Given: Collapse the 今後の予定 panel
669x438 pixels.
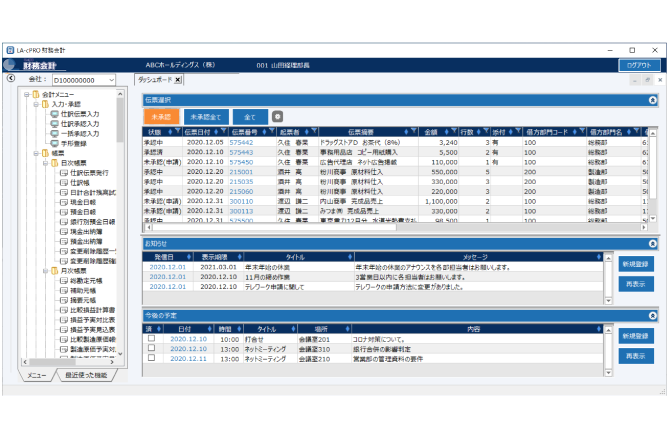Looking at the screenshot, I should (x=652, y=316).
